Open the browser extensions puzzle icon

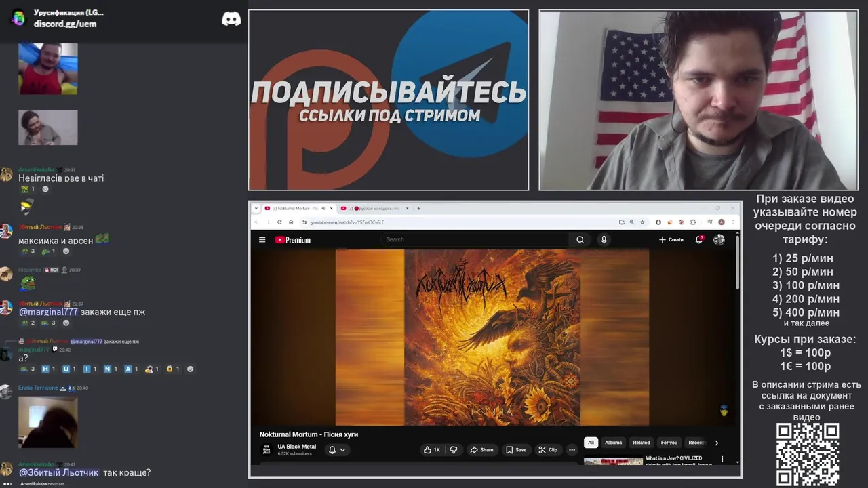[x=693, y=222]
